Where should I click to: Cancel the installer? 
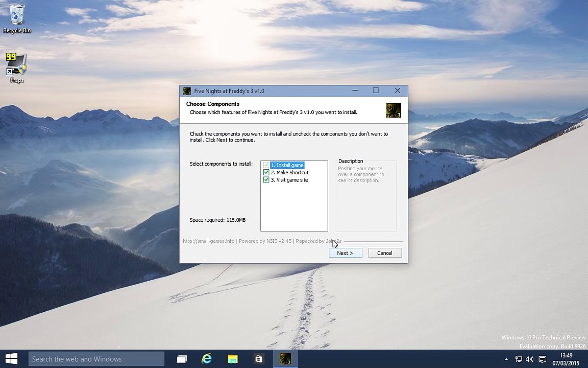(x=385, y=252)
